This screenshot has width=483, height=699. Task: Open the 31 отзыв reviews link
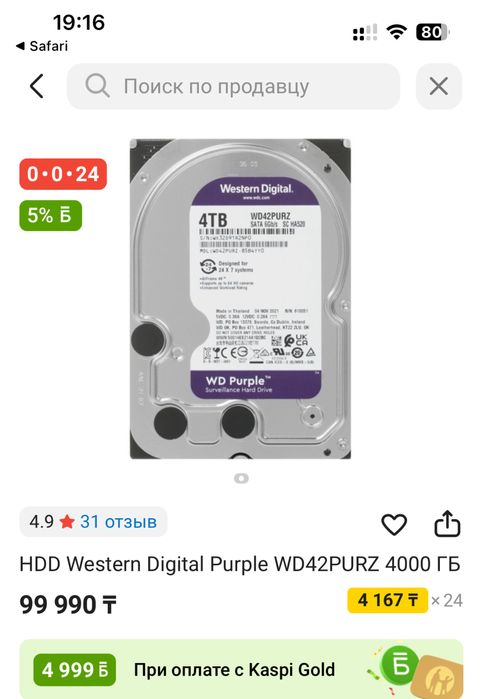point(118,521)
